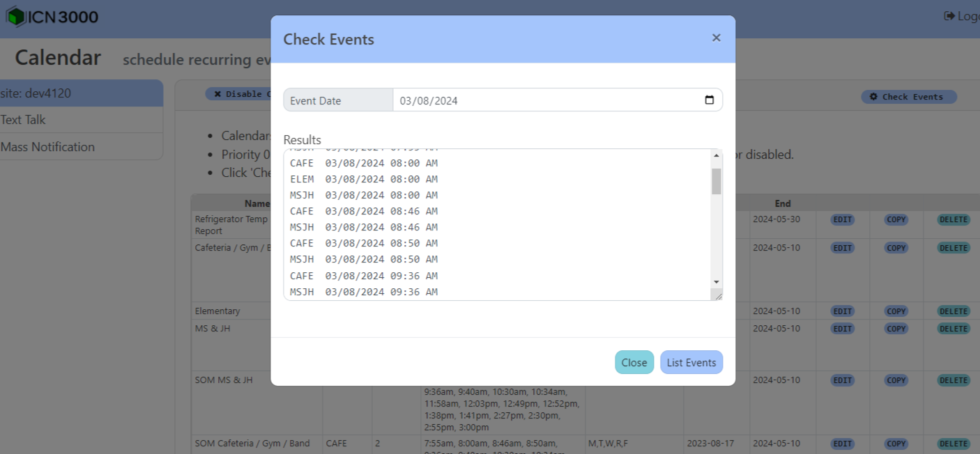Edit the SOM MS & JH event
The image size is (980, 454).
842,380
